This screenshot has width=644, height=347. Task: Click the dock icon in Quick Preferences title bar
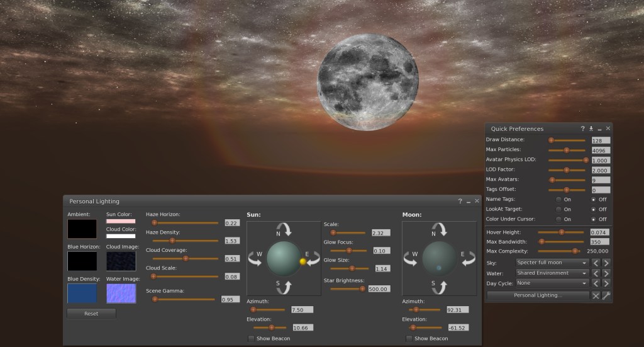(x=591, y=128)
